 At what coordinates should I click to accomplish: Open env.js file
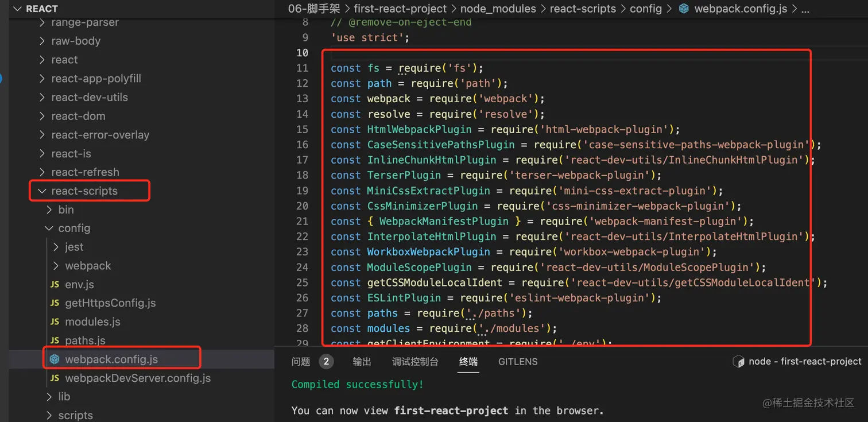pos(80,284)
